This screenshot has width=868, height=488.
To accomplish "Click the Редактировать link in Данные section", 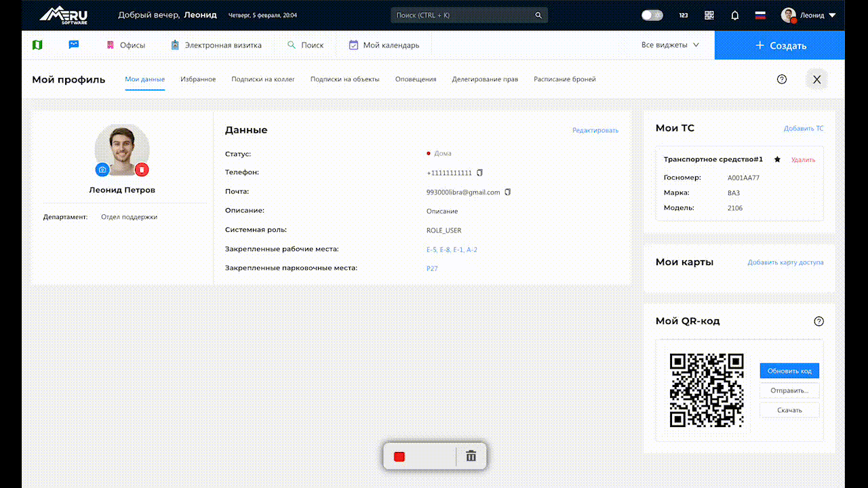I will pyautogui.click(x=595, y=129).
